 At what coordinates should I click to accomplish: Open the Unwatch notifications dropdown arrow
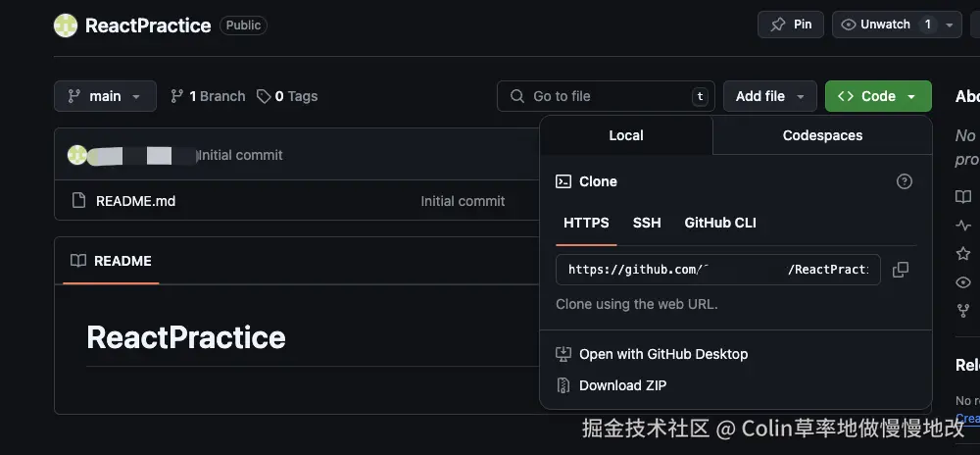pos(950,25)
